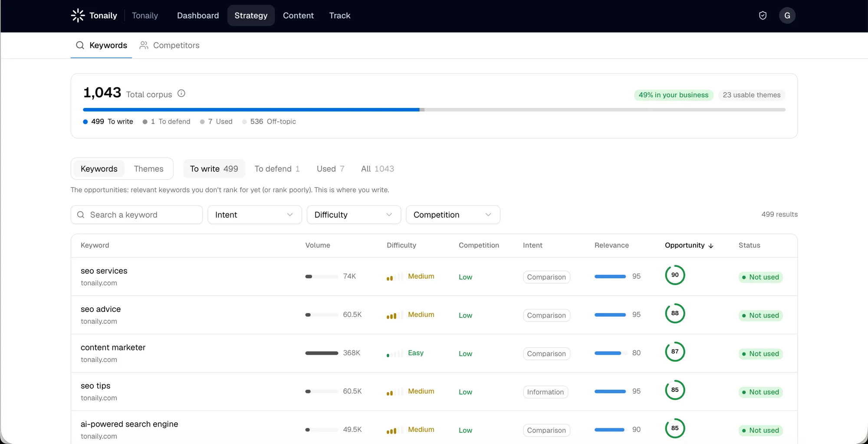Click Not used status for ai-powered search engine

click(760, 430)
